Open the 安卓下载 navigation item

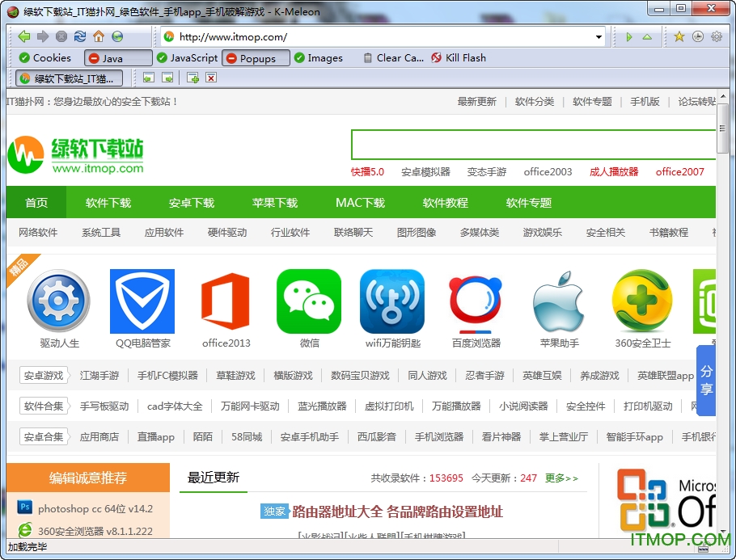pyautogui.click(x=192, y=203)
